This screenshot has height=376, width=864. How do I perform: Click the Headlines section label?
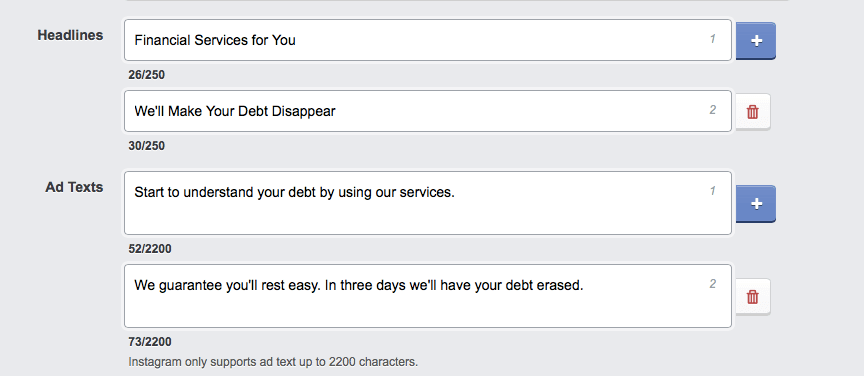[x=70, y=35]
